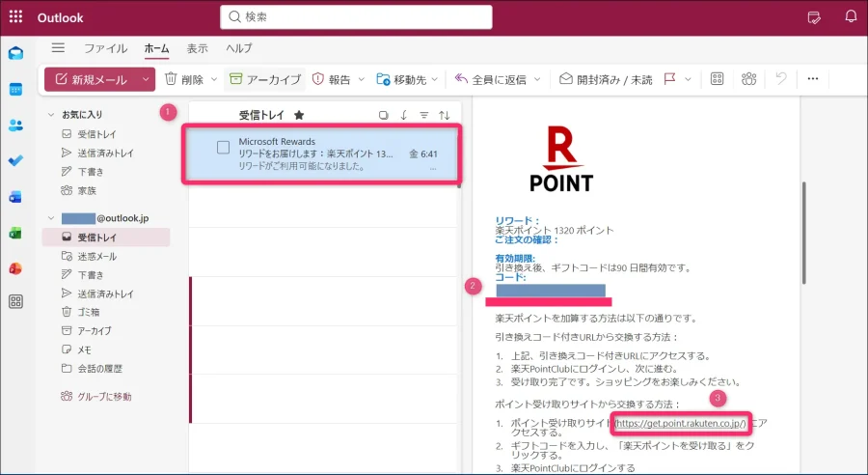Open the Microsoft Rewards email

pos(321,154)
